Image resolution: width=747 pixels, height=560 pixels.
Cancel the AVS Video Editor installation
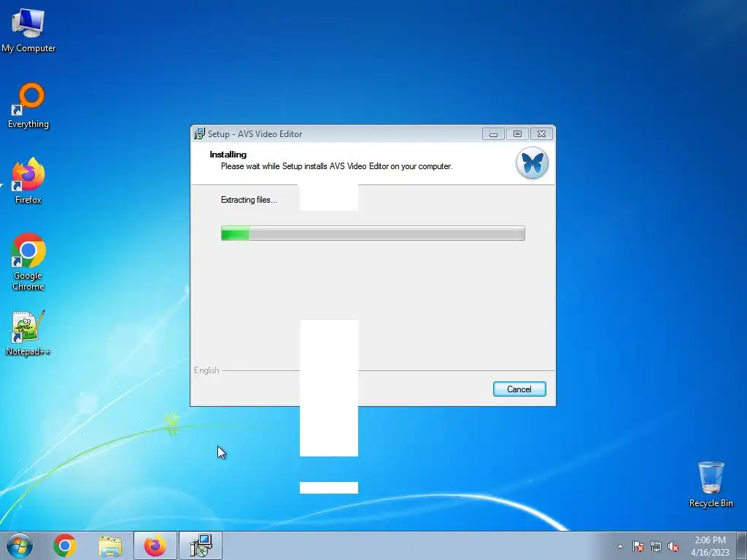(519, 389)
